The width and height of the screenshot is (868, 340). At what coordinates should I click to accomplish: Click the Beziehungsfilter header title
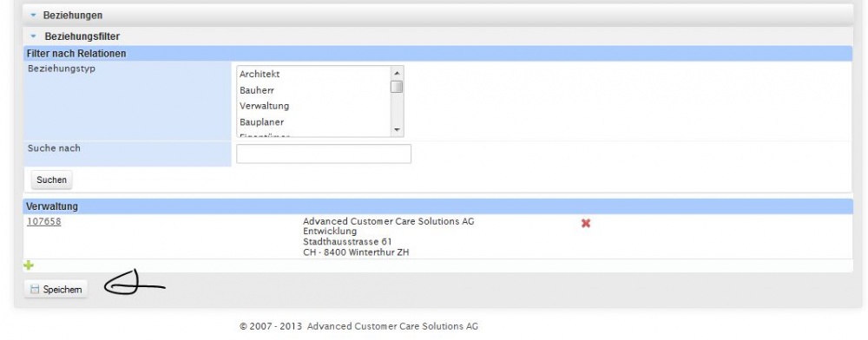pyautogui.click(x=82, y=36)
